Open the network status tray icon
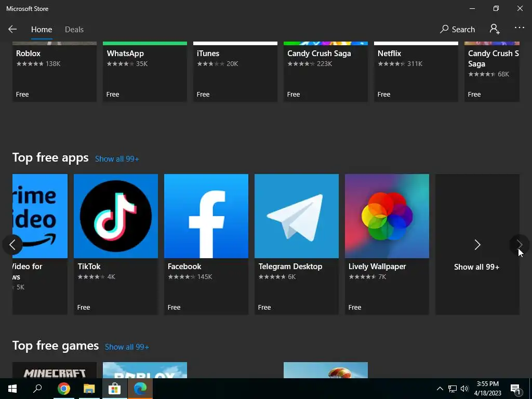 pyautogui.click(x=453, y=389)
